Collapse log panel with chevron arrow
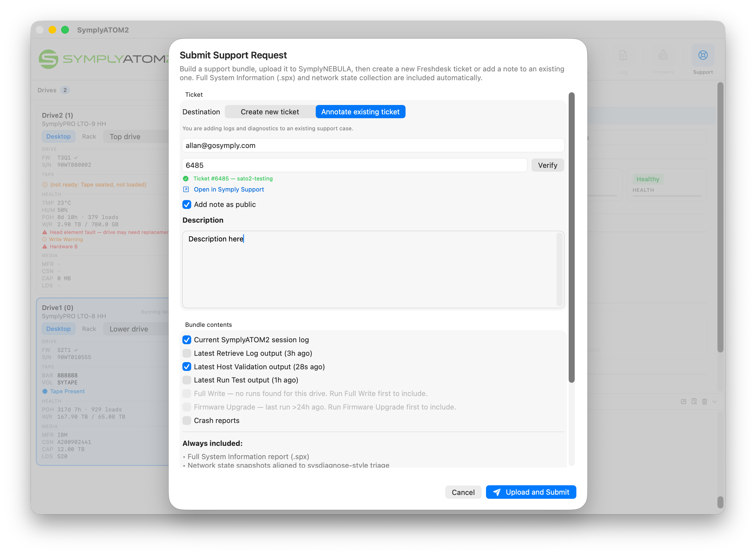Viewport: 756px width, 555px height. click(x=714, y=402)
